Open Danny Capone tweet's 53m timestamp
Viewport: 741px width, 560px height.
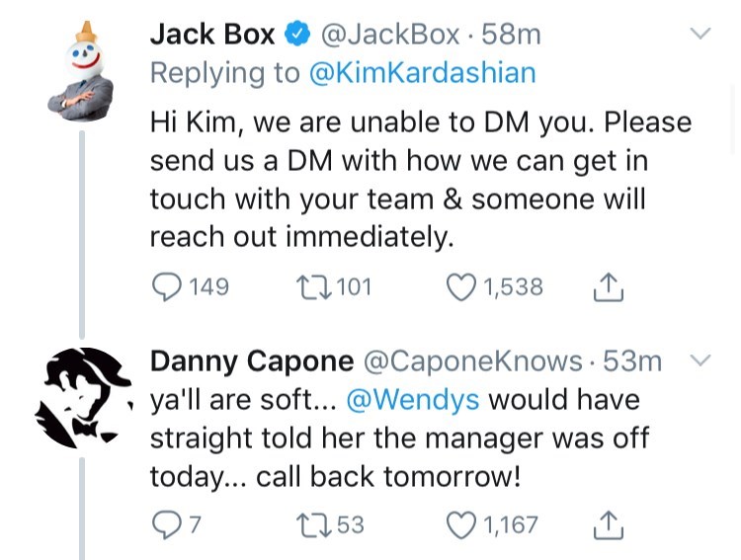point(632,361)
